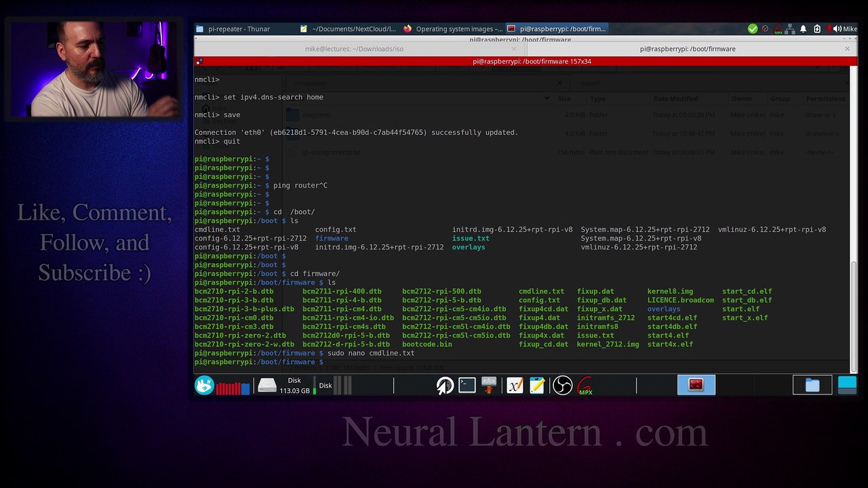Select the pi@raspberrypi /boot/firmware terminal tab
Viewport: 868px width, 488px height.
(x=688, y=49)
